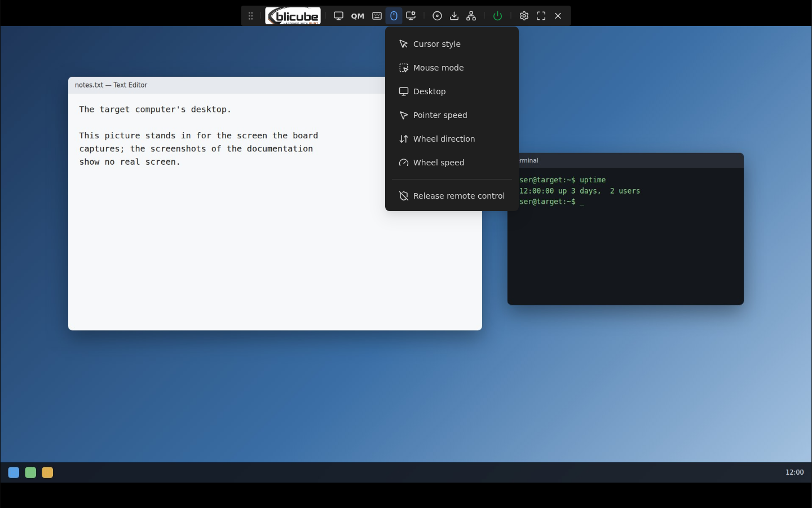Click the text "show no real screen."

[x=130, y=162]
